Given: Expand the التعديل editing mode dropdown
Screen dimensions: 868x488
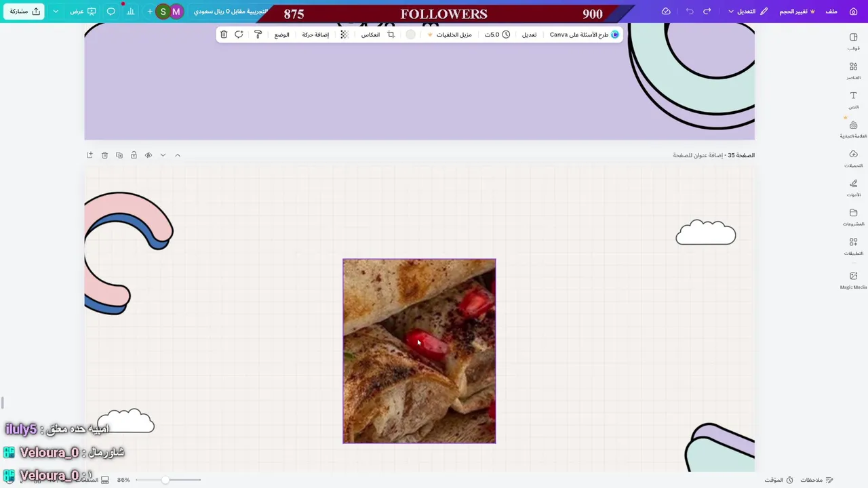Looking at the screenshot, I should (748, 12).
